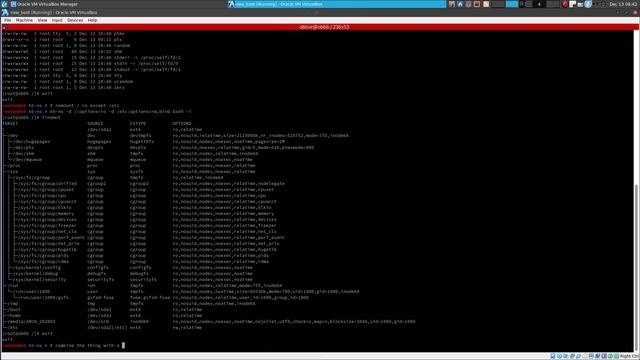Open the Machine menu
This screenshot has height=360, width=640.
[24, 20]
